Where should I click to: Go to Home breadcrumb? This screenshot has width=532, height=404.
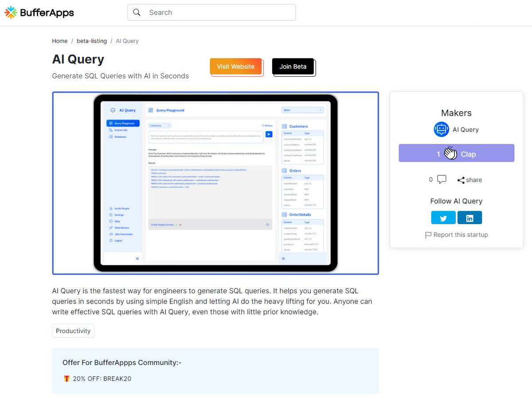[x=60, y=41]
